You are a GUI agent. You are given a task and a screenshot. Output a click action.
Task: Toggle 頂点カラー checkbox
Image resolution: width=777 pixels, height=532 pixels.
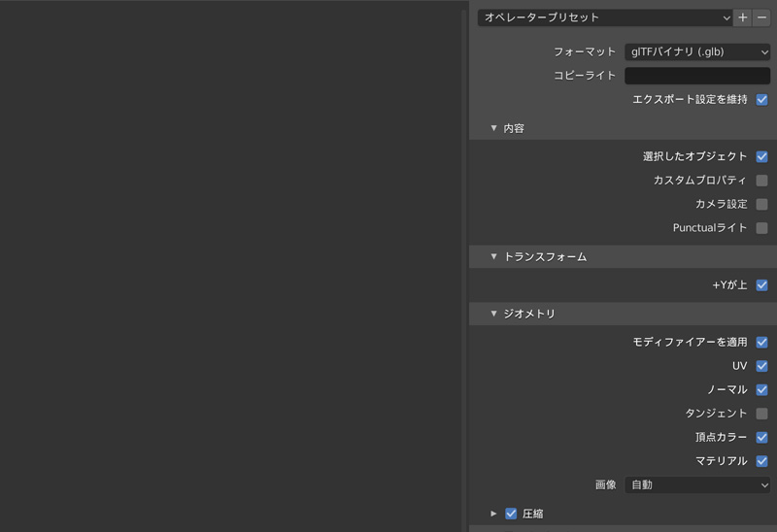tap(761, 438)
